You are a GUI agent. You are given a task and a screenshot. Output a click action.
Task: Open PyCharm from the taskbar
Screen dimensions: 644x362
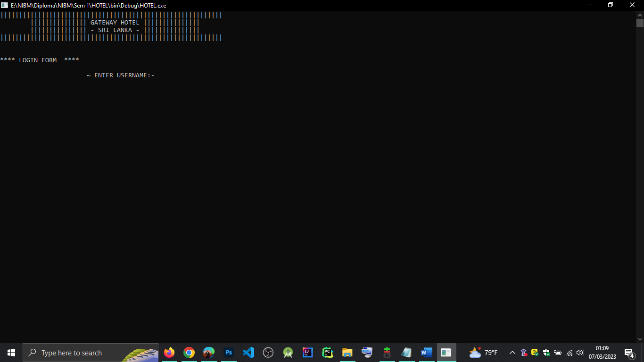(x=328, y=353)
